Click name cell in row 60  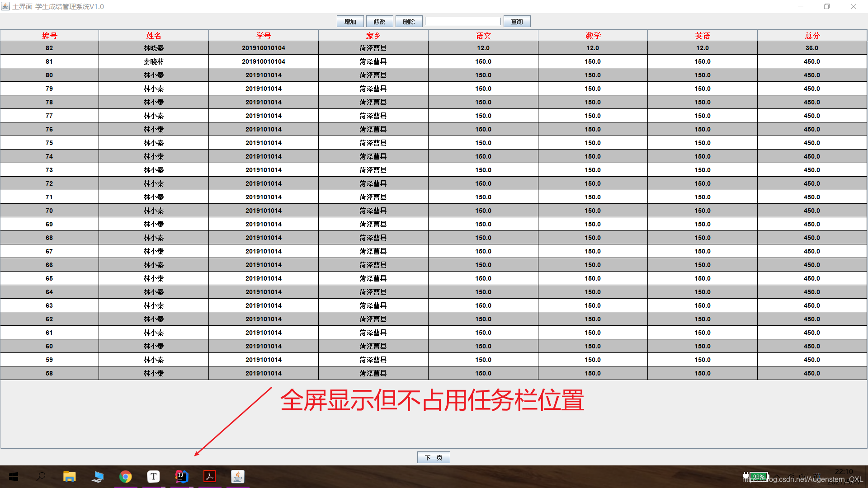click(x=154, y=346)
